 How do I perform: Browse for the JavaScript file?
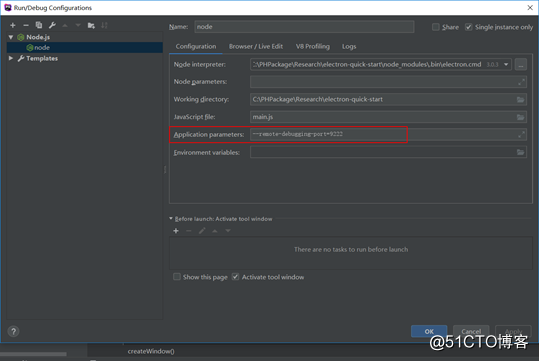[520, 117]
